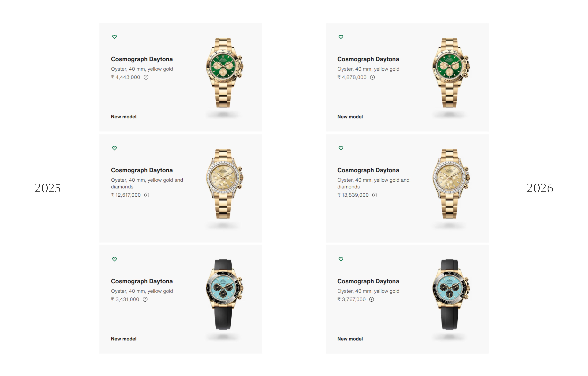Screen dimensions: 588x376
Task: Show price info beside ₹ 13,839,000
Action: point(374,195)
